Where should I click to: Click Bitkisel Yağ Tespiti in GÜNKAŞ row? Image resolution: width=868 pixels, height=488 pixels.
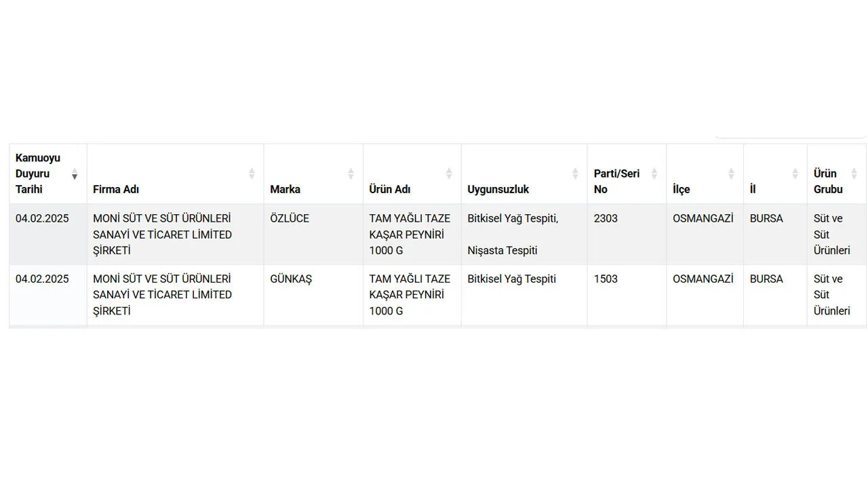[512, 279]
